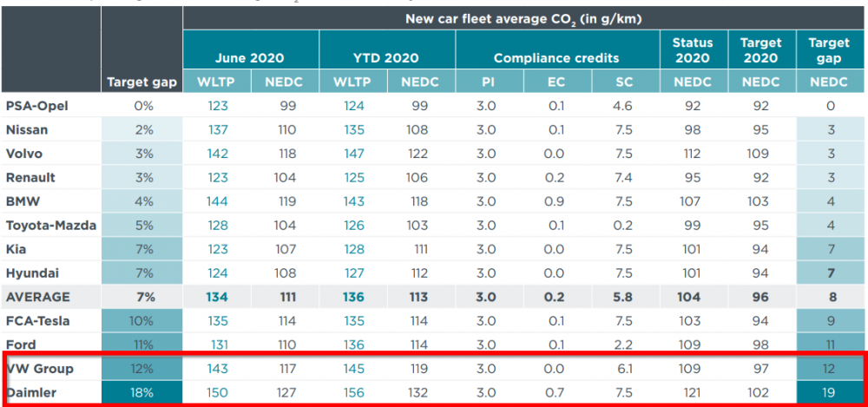Click Daimler's Status 2020 value 121
The image size is (868, 407).
tap(692, 392)
